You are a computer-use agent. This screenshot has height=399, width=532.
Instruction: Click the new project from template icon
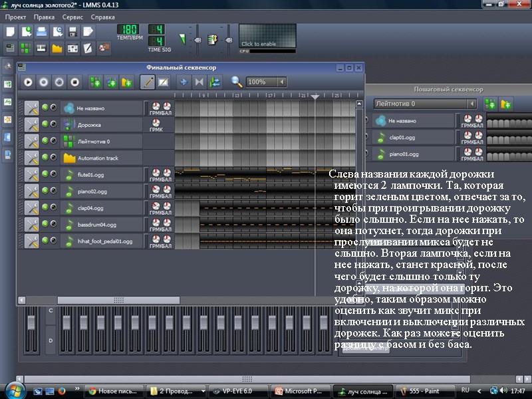[x=26, y=31]
